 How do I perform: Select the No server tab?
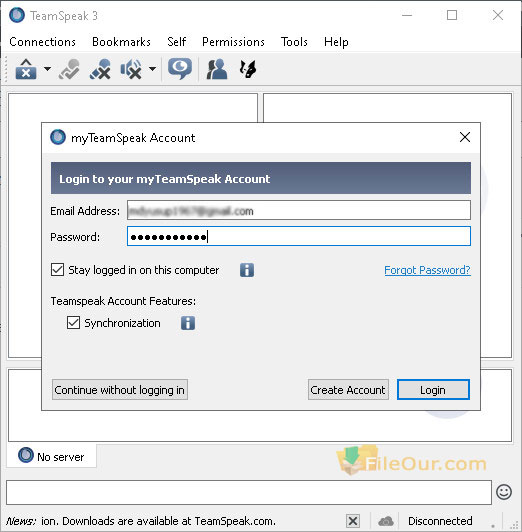52,456
